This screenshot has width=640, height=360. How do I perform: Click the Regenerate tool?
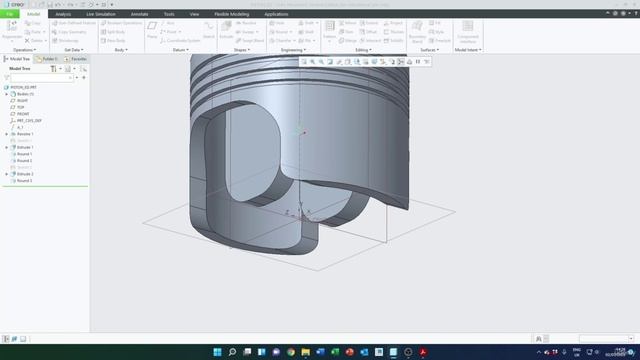[x=12, y=31]
